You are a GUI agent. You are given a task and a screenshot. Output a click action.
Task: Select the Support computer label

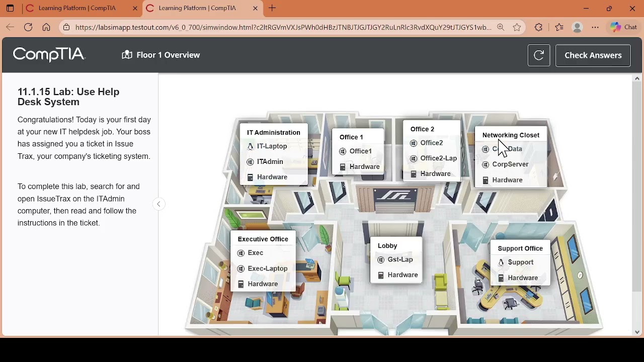(x=521, y=262)
